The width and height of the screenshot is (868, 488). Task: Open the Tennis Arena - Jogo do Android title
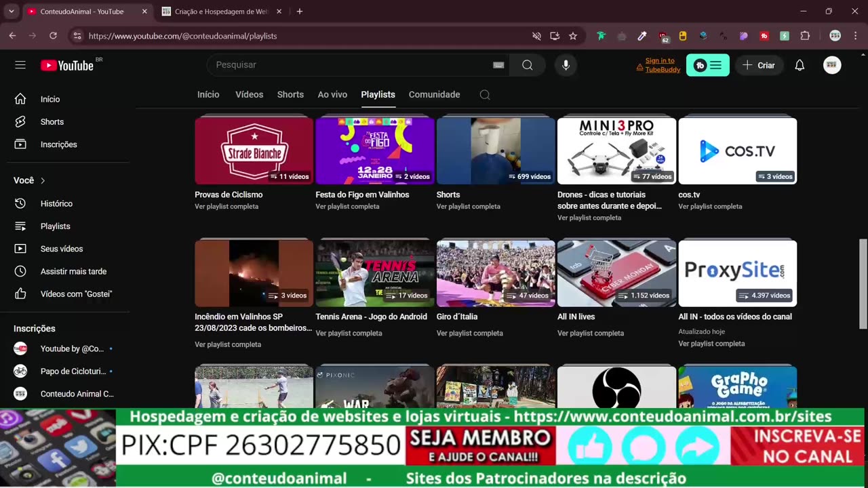(372, 317)
